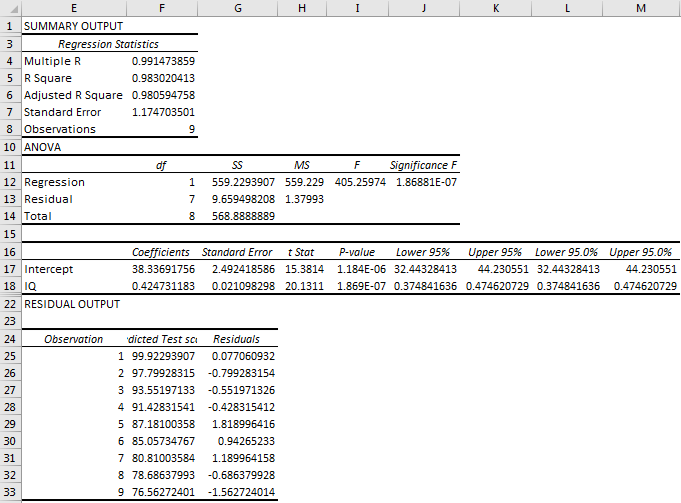Screen dimensions: 681x503
Task: Select predicted score 76.56272401
Action: 163,492
